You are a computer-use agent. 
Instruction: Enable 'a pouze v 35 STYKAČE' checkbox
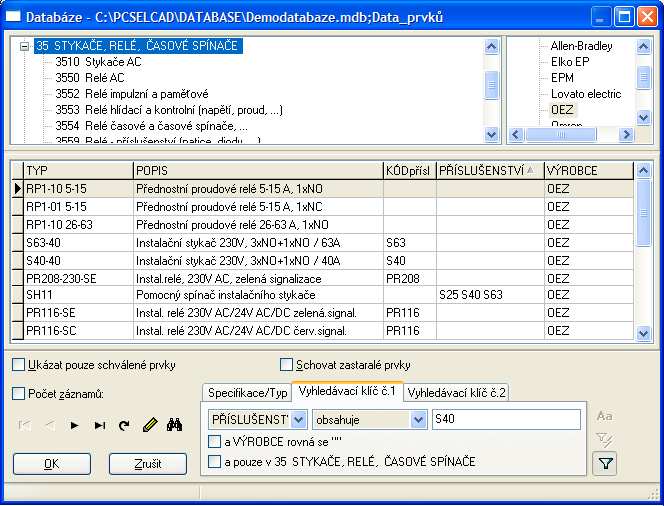click(x=214, y=462)
